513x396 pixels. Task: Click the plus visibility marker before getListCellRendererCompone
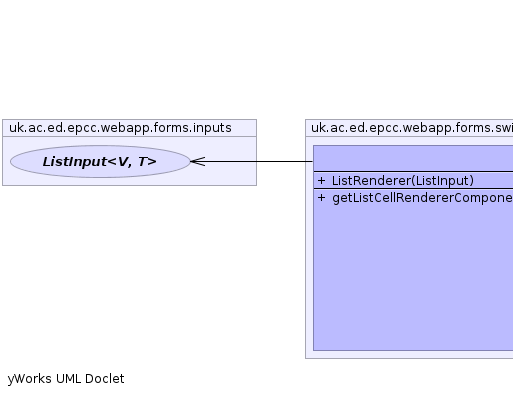321,198
